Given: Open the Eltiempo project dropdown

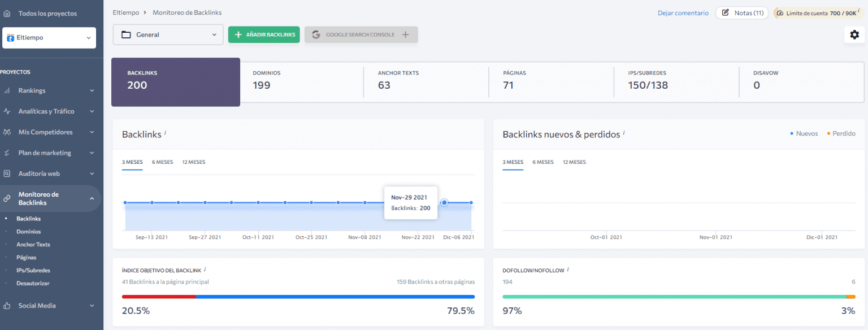Looking at the screenshot, I should pyautogui.click(x=48, y=37).
